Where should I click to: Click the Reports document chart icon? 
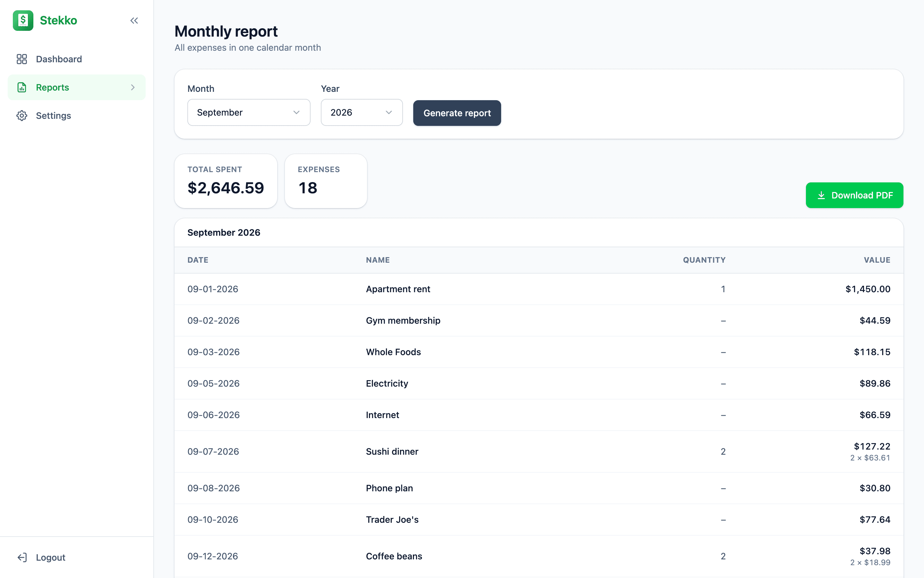tap(22, 87)
